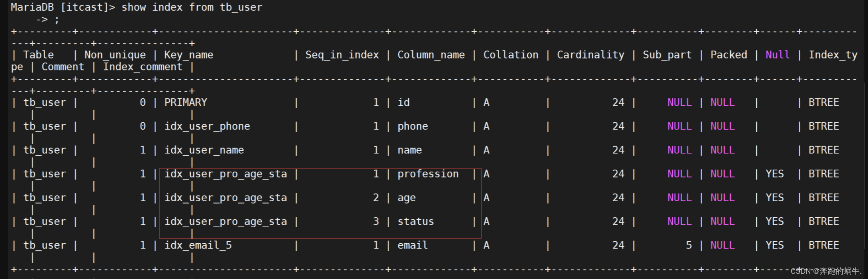Click the 'YES' Null value in the email row

pyautogui.click(x=775, y=245)
